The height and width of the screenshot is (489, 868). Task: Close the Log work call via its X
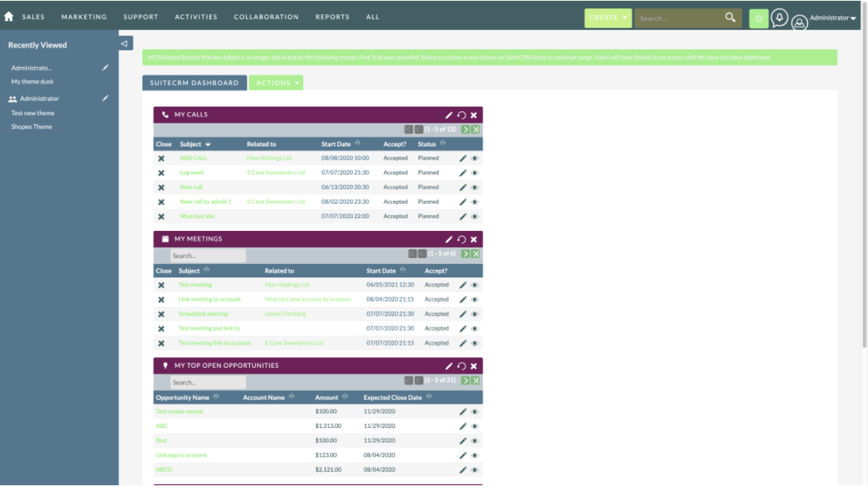pyautogui.click(x=162, y=172)
